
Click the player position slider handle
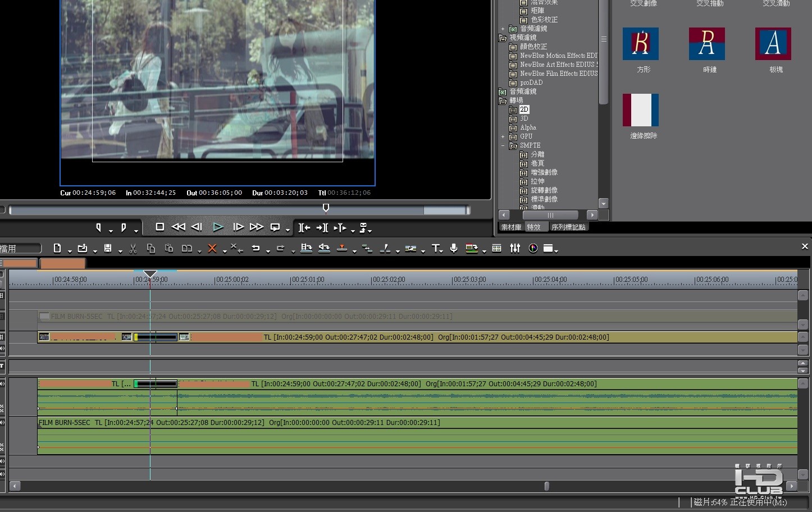(326, 208)
